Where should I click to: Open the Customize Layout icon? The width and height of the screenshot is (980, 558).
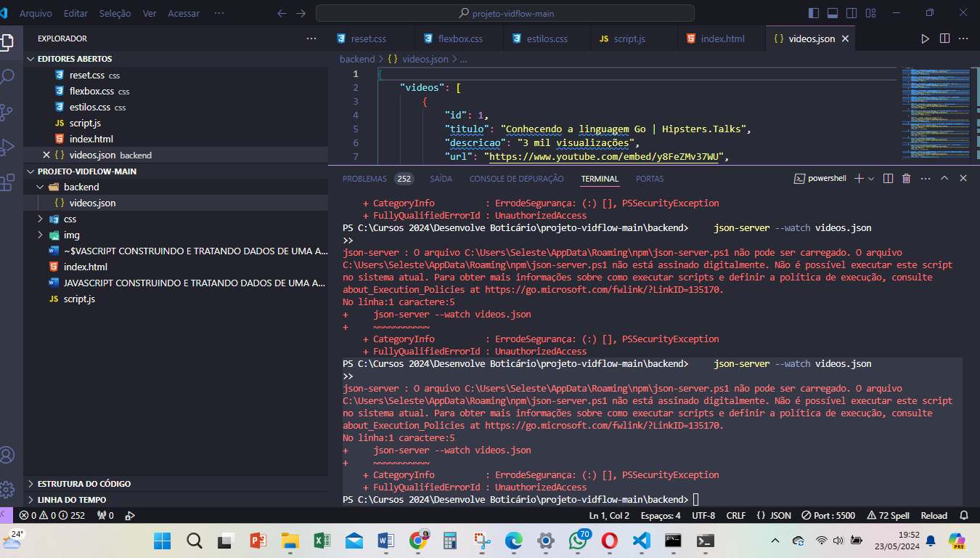click(x=871, y=13)
